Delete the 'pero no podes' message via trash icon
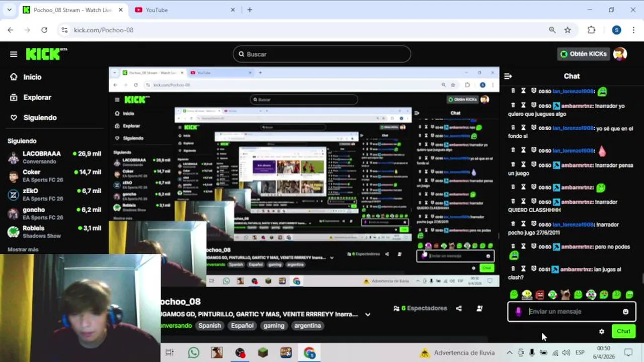This screenshot has height=362, width=644. [513, 246]
